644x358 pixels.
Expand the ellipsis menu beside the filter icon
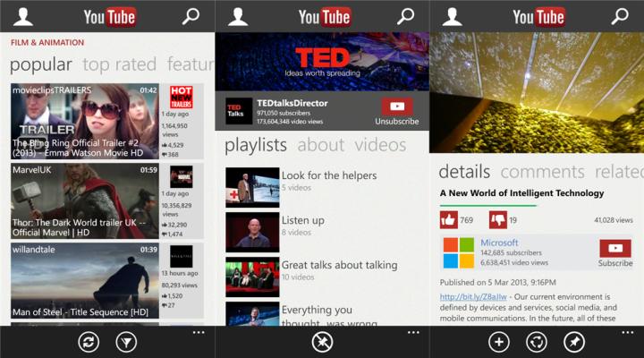point(199,333)
